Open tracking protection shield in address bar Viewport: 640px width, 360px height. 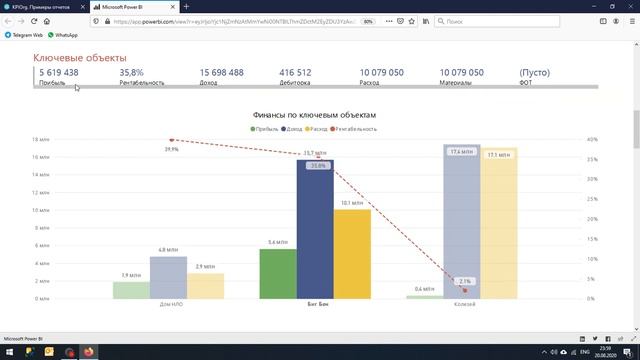click(96, 21)
